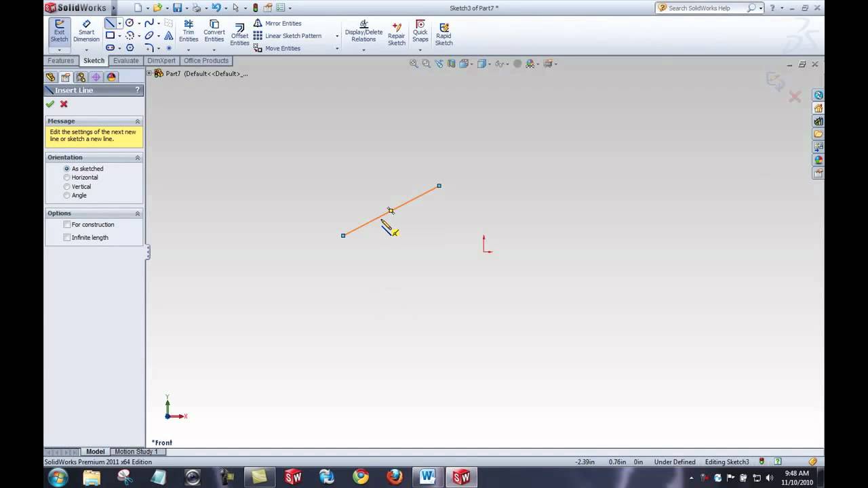Select the Point sketch tool
Screen dimensions: 868x488
(x=169, y=48)
